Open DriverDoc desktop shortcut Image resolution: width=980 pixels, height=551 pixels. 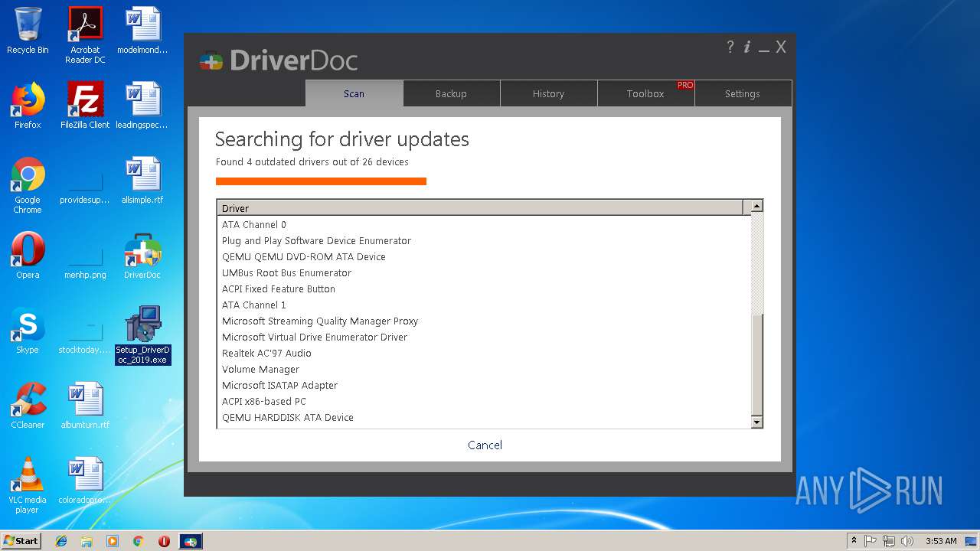tap(142, 256)
